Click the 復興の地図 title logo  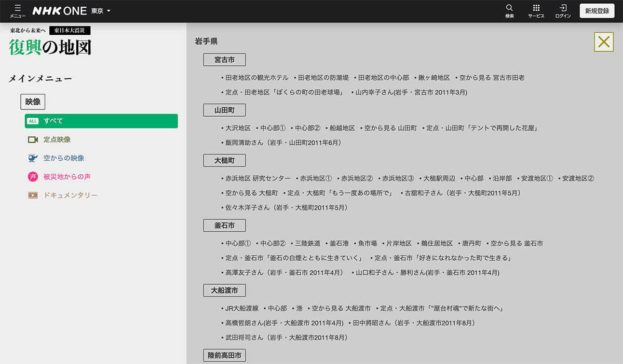coord(50,47)
